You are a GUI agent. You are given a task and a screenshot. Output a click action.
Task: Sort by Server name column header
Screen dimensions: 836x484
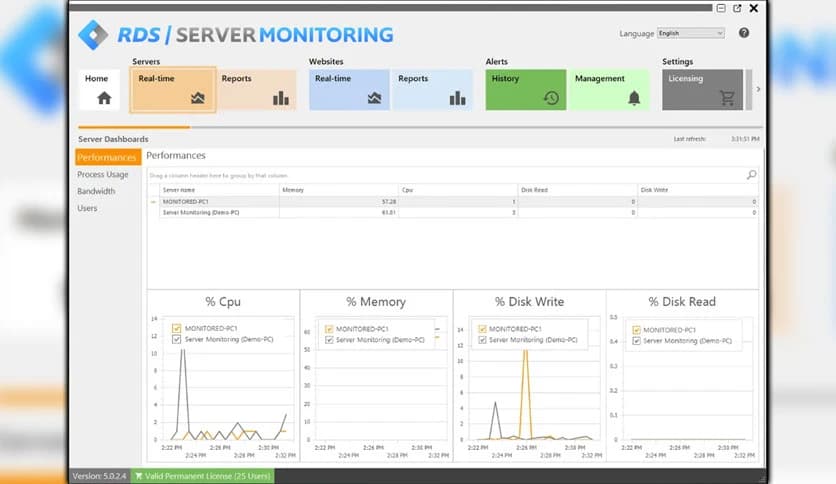[219, 190]
